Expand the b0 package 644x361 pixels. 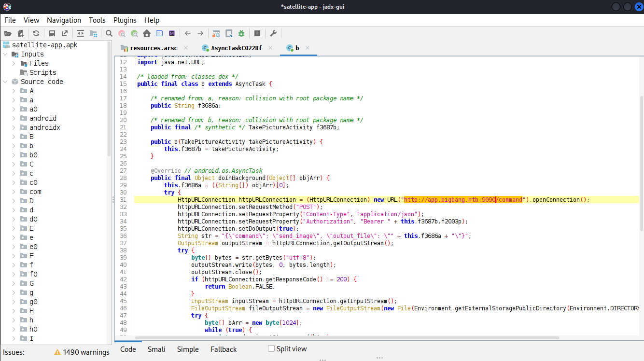(14, 155)
